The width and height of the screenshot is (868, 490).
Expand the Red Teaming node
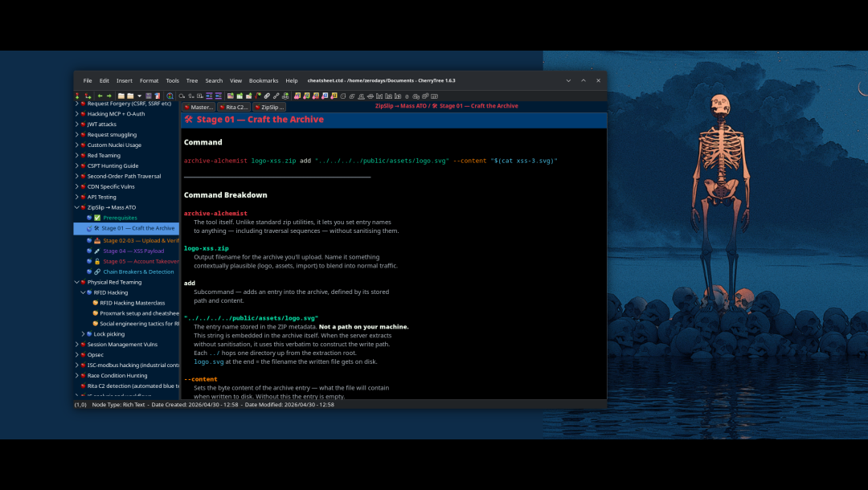pos(77,155)
